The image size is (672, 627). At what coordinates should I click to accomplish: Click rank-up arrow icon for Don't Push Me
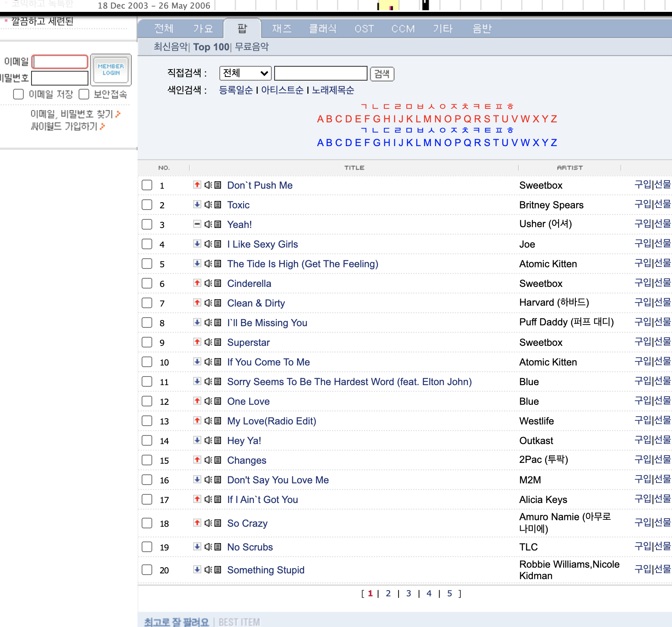tap(197, 185)
